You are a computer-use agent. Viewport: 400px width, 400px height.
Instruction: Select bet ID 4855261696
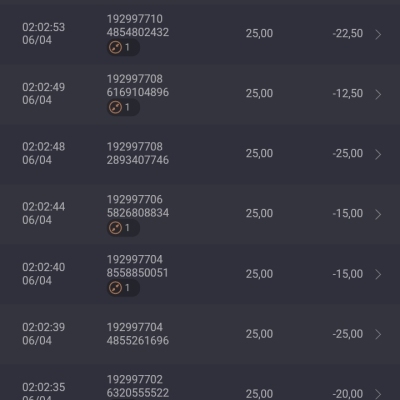click(138, 340)
